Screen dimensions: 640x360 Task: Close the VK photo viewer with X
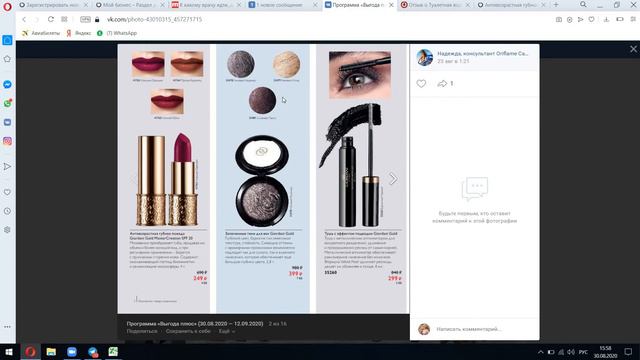(633, 49)
